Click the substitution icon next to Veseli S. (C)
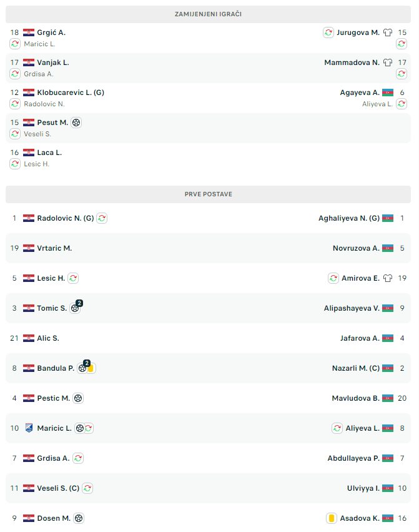Viewport: 419px width, 532px height. pos(87,488)
